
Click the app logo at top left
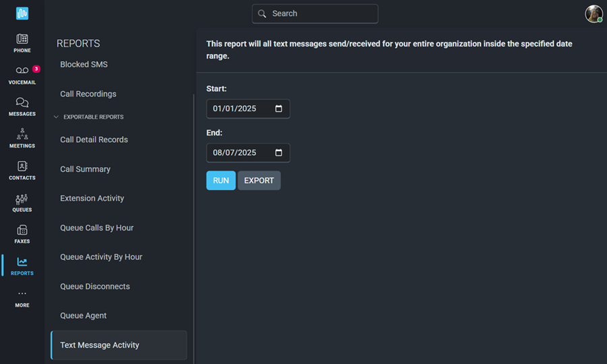click(22, 13)
